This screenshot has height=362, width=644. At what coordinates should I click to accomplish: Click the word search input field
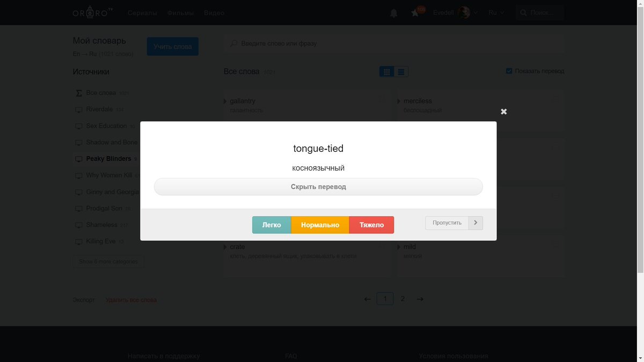(394, 43)
